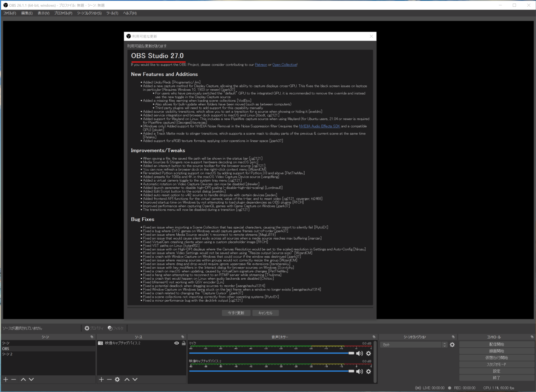Open the ヘルプ(H) menu

(130, 13)
